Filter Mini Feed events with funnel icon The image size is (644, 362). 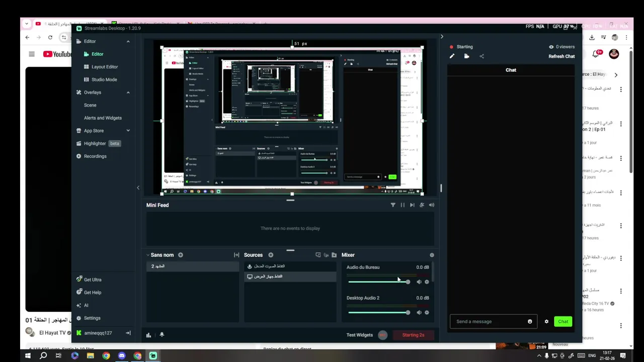[x=393, y=205]
